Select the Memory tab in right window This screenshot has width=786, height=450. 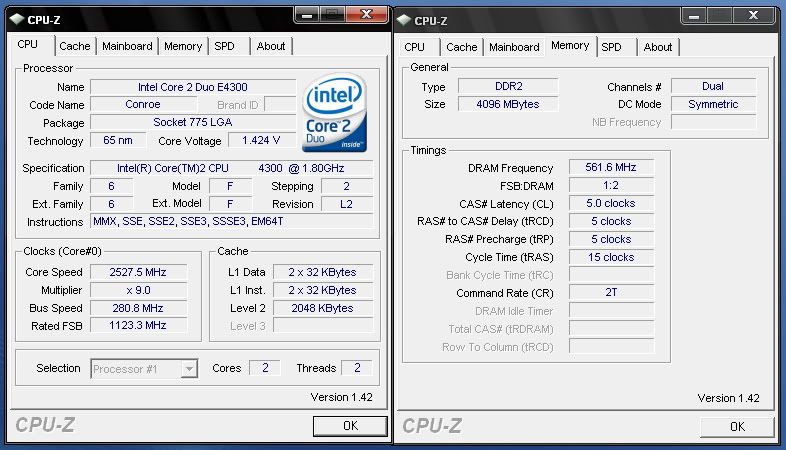[570, 46]
